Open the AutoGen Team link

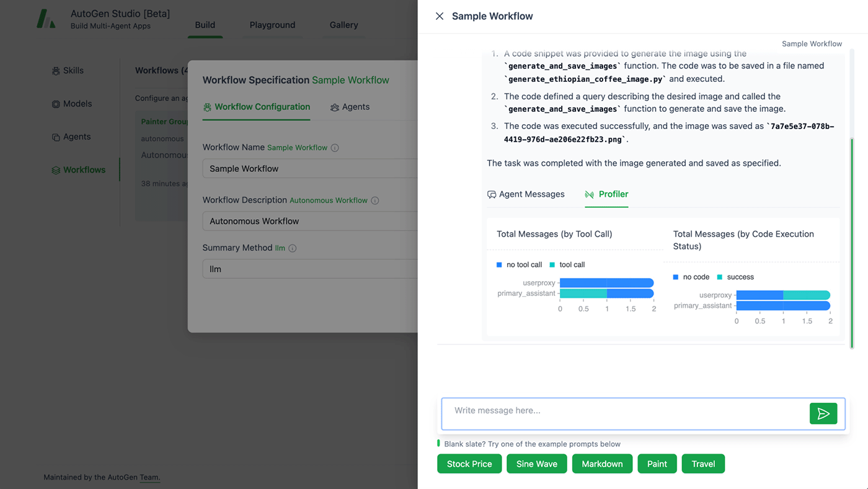coord(149,477)
